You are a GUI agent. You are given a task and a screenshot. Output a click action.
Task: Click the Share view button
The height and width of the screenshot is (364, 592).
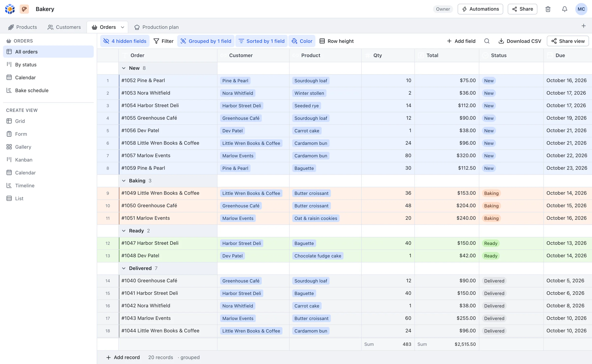click(x=568, y=41)
